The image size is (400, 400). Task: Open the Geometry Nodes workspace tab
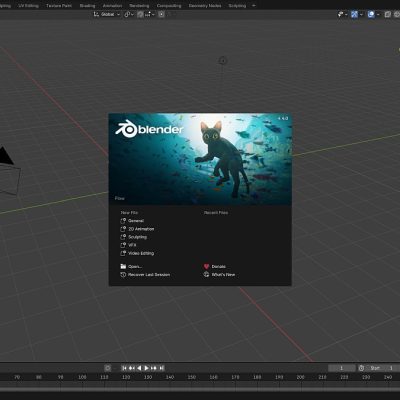coord(205,6)
